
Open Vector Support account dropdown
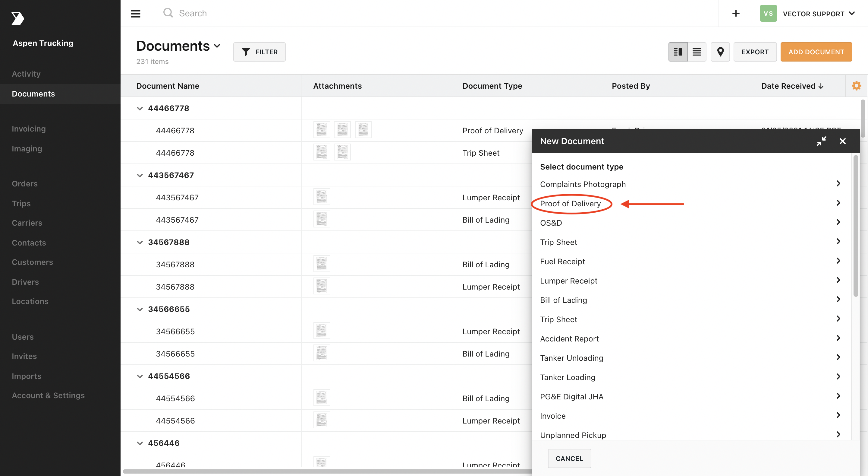pos(819,14)
